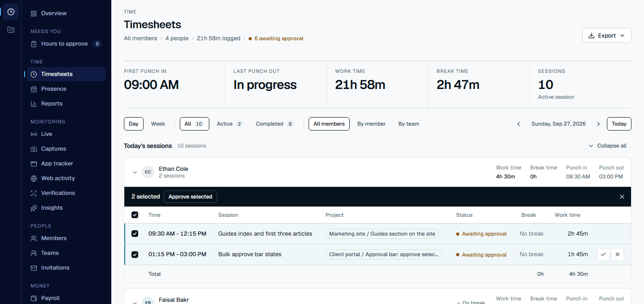Jump to Today button

(619, 124)
